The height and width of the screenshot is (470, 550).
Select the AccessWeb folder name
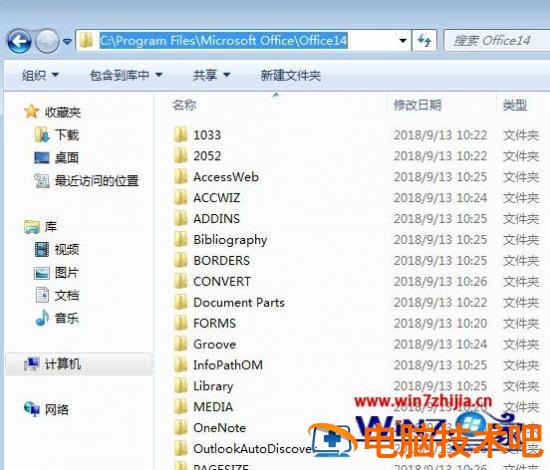tap(226, 177)
